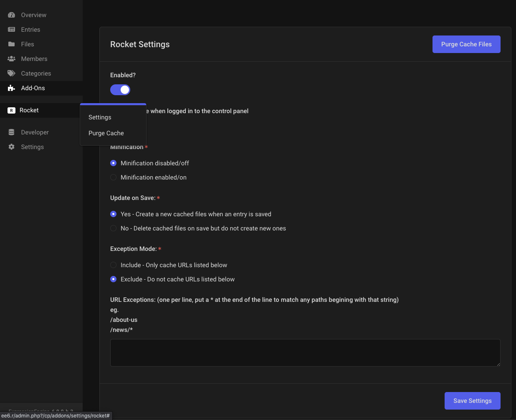Viewport: 516px width, 420px height.
Task: Click the Members people icon
Action: pyautogui.click(x=12, y=59)
